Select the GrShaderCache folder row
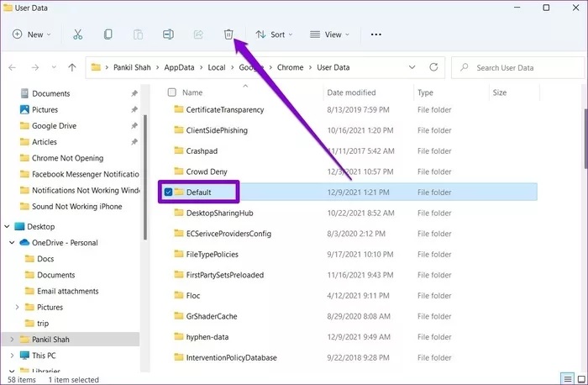The image size is (588, 385). [207, 317]
